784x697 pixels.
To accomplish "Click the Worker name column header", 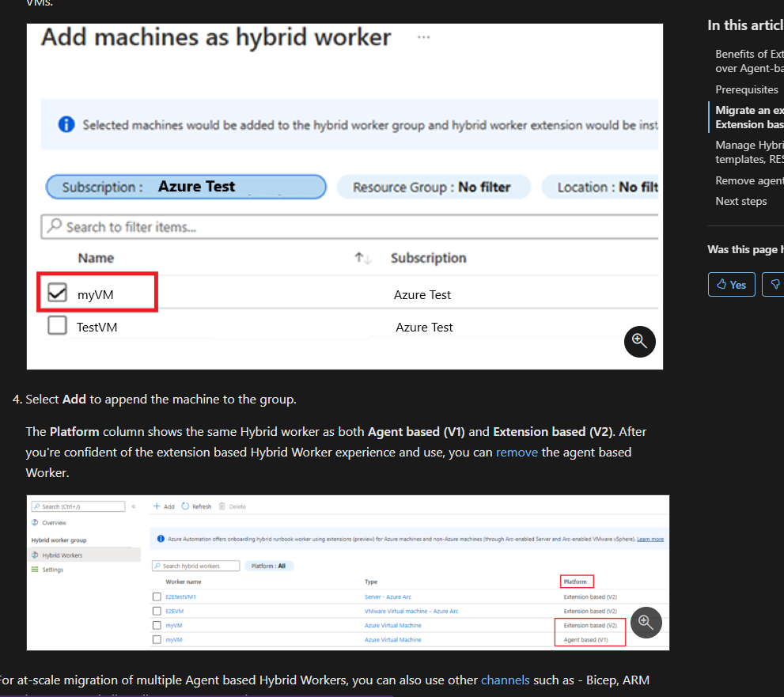I will coord(184,581).
